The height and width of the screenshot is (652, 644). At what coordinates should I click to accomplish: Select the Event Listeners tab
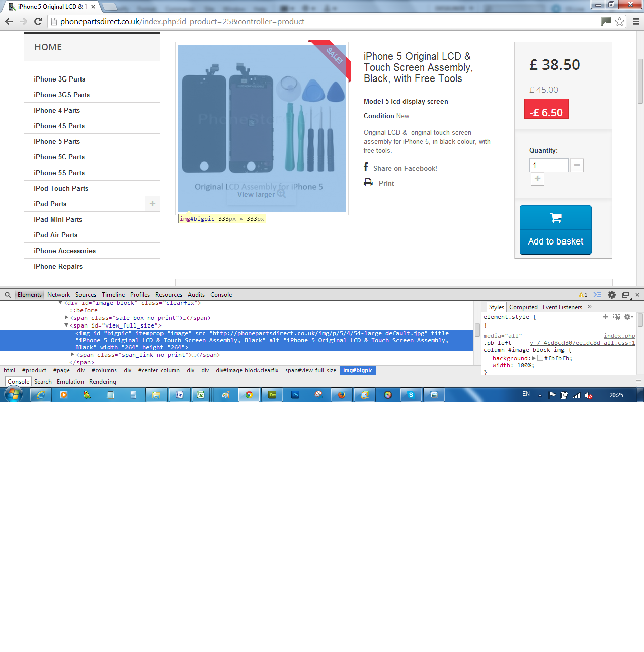click(562, 307)
